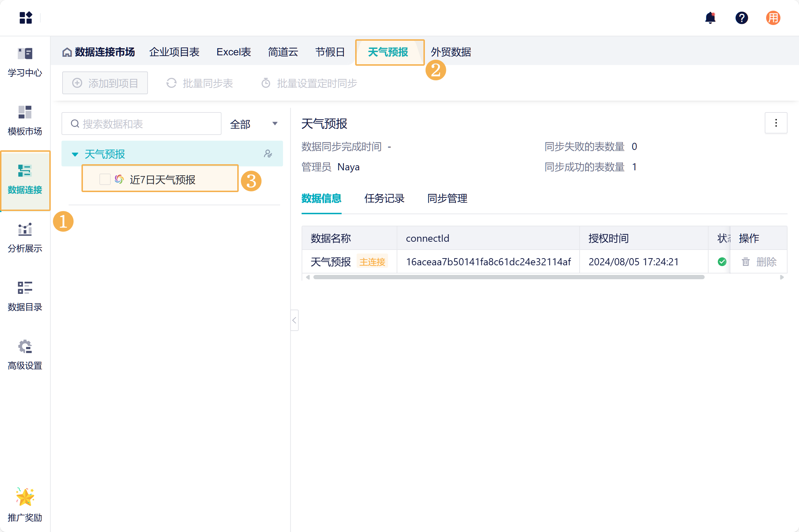Open the 全部 filter dropdown
Viewport: 799px width, 532px height.
(x=254, y=124)
